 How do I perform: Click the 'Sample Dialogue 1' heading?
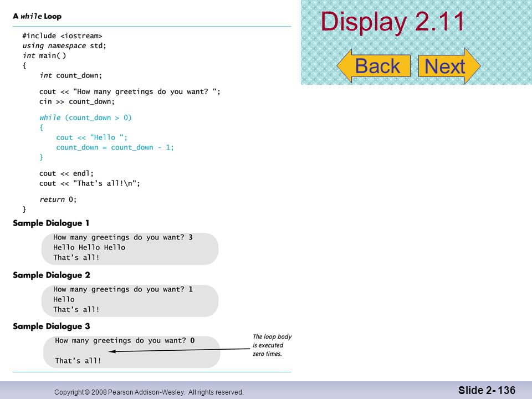point(51,223)
